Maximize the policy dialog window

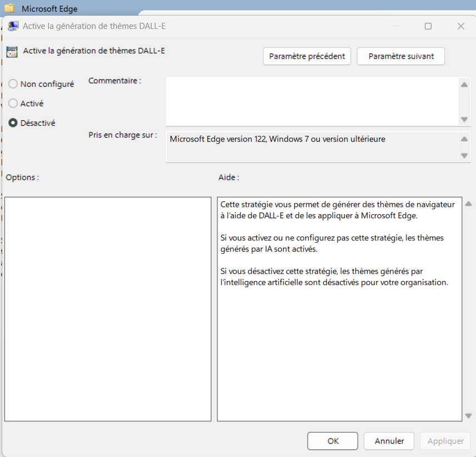(x=428, y=26)
